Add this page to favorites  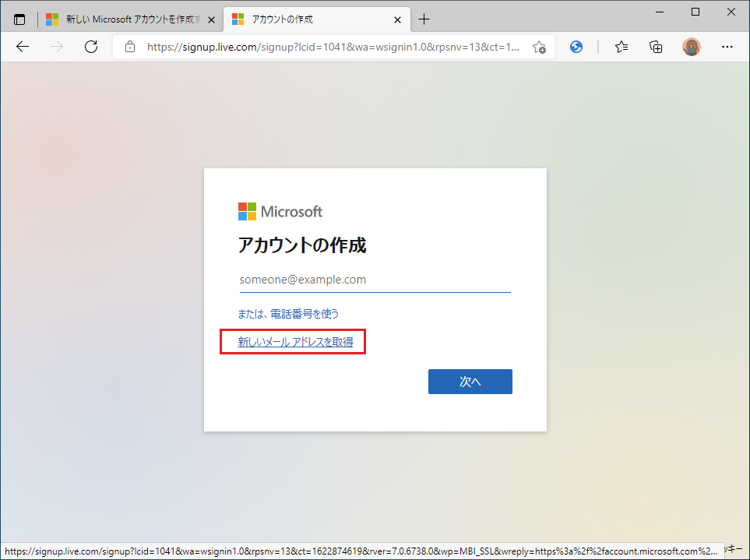(539, 47)
